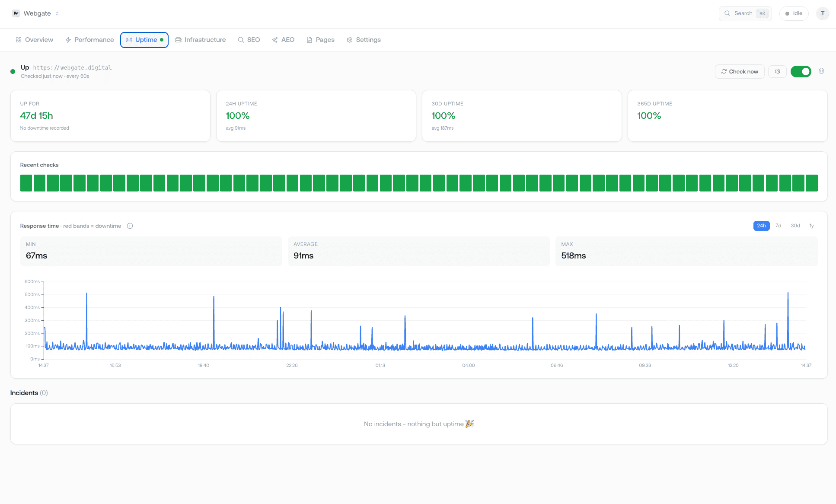Click the search magnifier icon
836x504 pixels.
pos(727,13)
